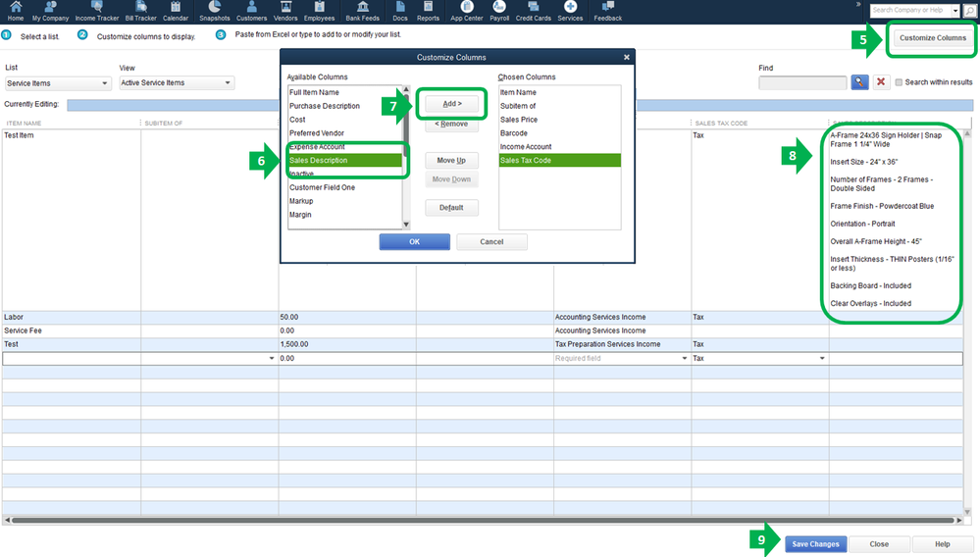Click the Search Company or Help field
This screenshot has height=557, width=980.
coord(910,11)
